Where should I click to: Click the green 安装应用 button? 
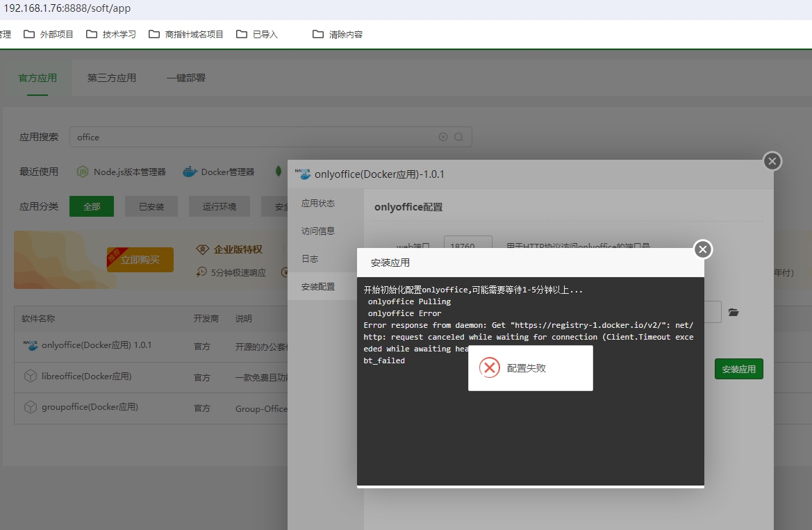point(738,369)
